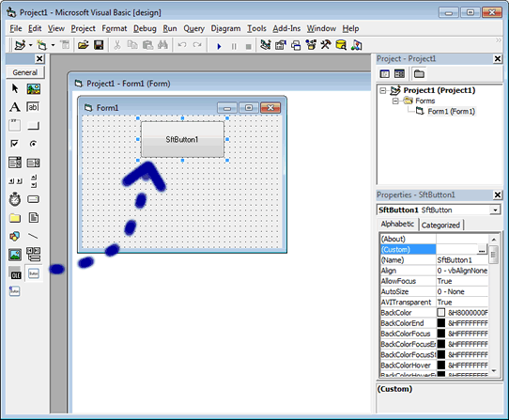
Task: Click the (Custom) ellipsis button
Action: click(482, 250)
